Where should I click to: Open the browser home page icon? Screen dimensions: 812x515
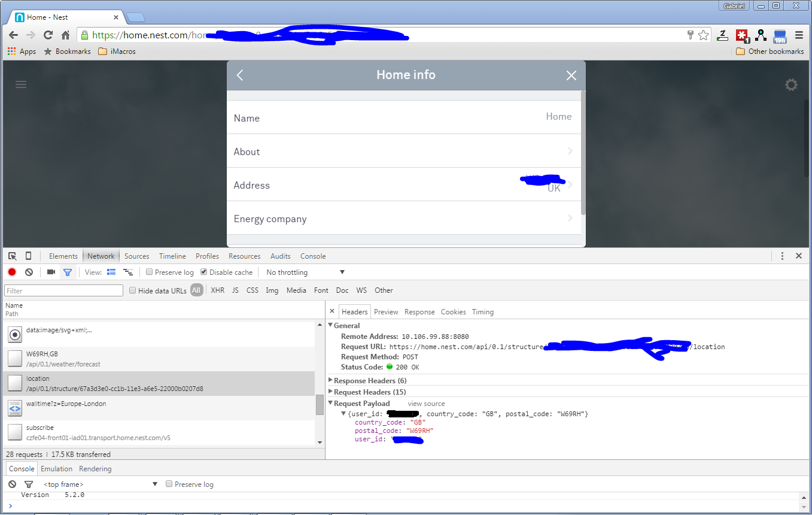66,35
